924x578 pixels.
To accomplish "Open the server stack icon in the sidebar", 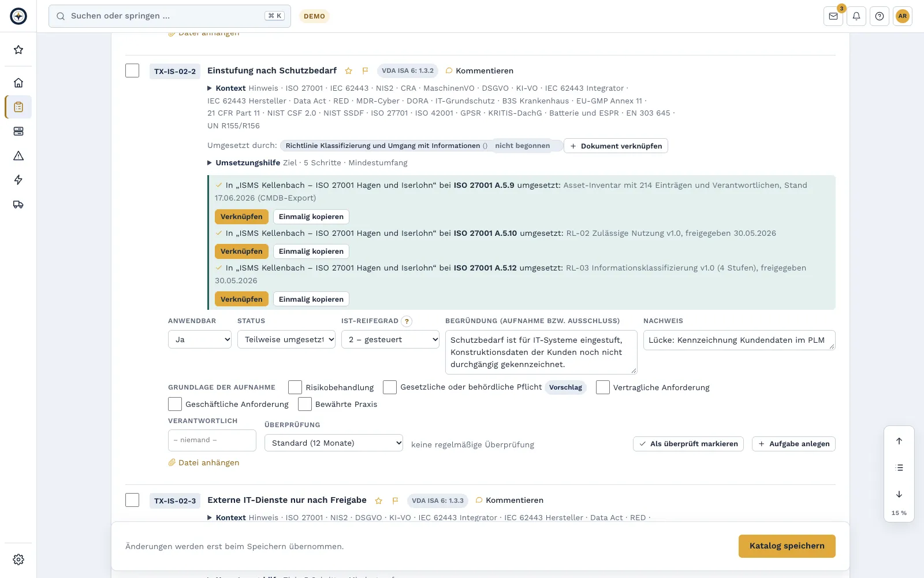I will (x=18, y=131).
